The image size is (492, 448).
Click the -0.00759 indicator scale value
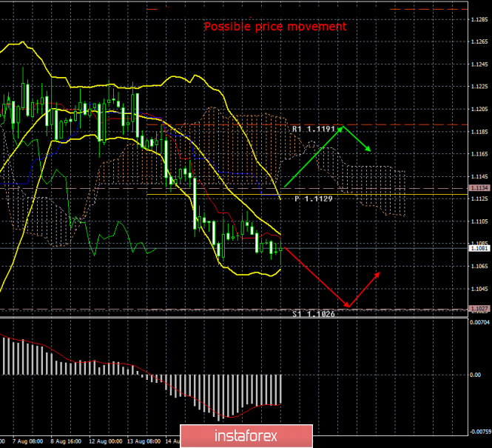(480, 432)
